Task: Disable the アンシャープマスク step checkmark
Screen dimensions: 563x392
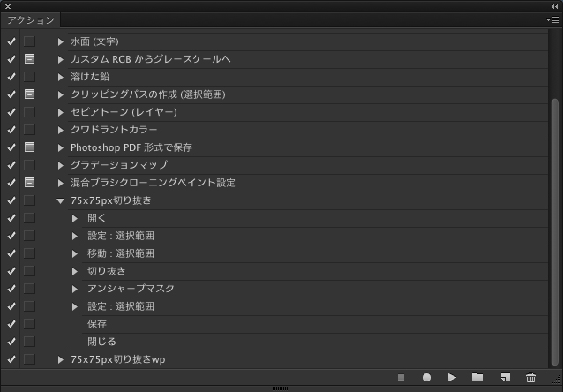Action: coord(11,289)
